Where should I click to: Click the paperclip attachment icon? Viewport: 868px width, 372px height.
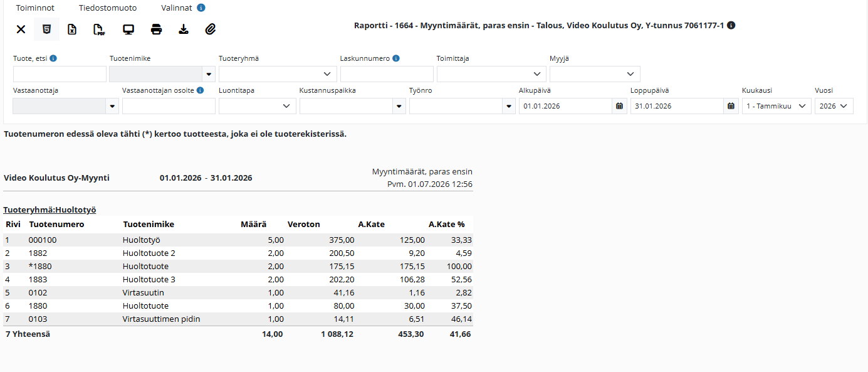coord(211,29)
